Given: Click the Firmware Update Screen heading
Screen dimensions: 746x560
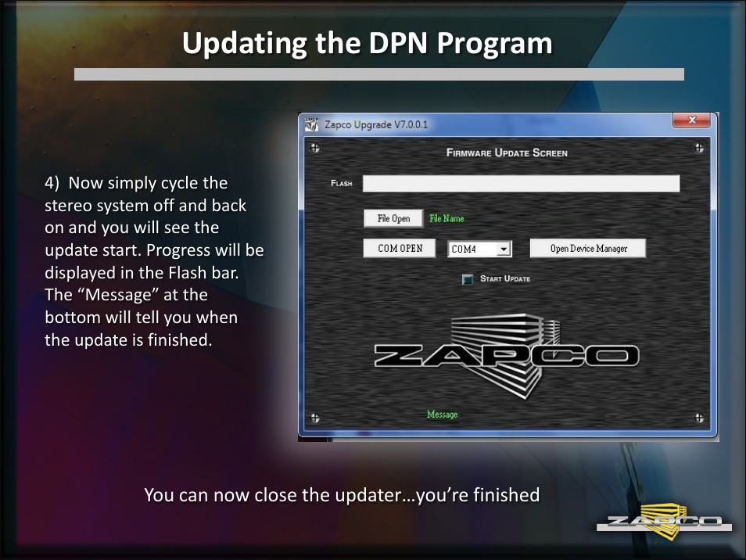Looking at the screenshot, I should (507, 153).
